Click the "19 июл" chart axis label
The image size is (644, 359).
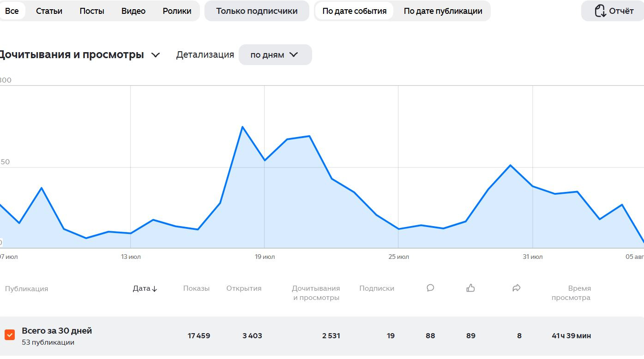point(265,257)
